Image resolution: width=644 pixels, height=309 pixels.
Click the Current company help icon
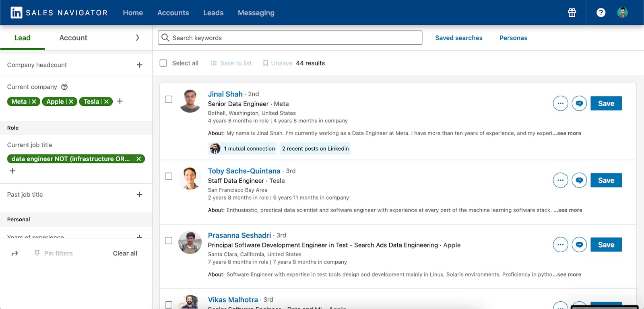pos(64,87)
